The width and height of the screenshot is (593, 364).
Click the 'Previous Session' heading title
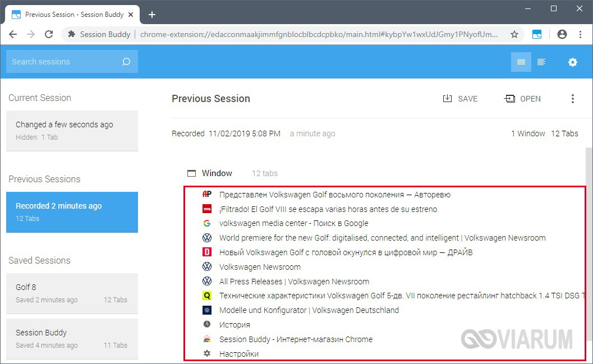[210, 99]
